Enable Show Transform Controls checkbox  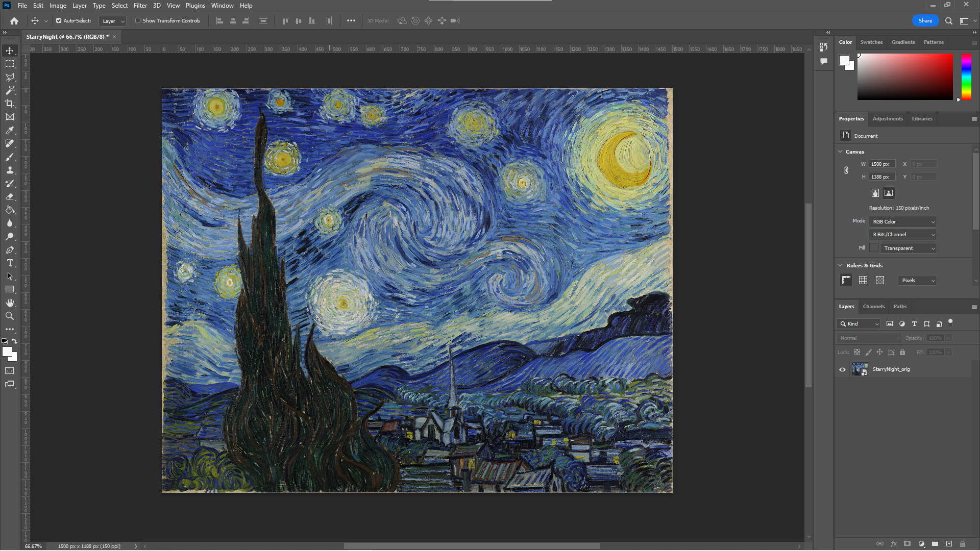[138, 21]
